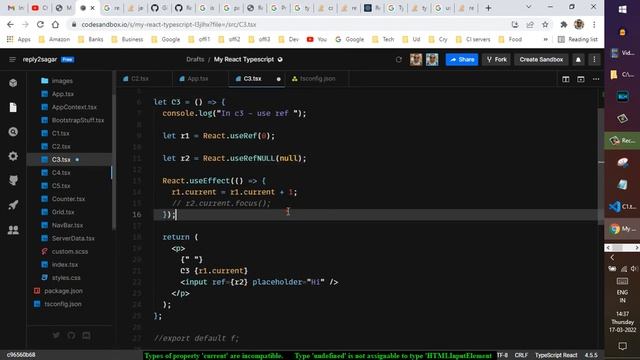640x360 pixels.
Task: Open C2.tsx in the file tree
Action: tap(61, 146)
